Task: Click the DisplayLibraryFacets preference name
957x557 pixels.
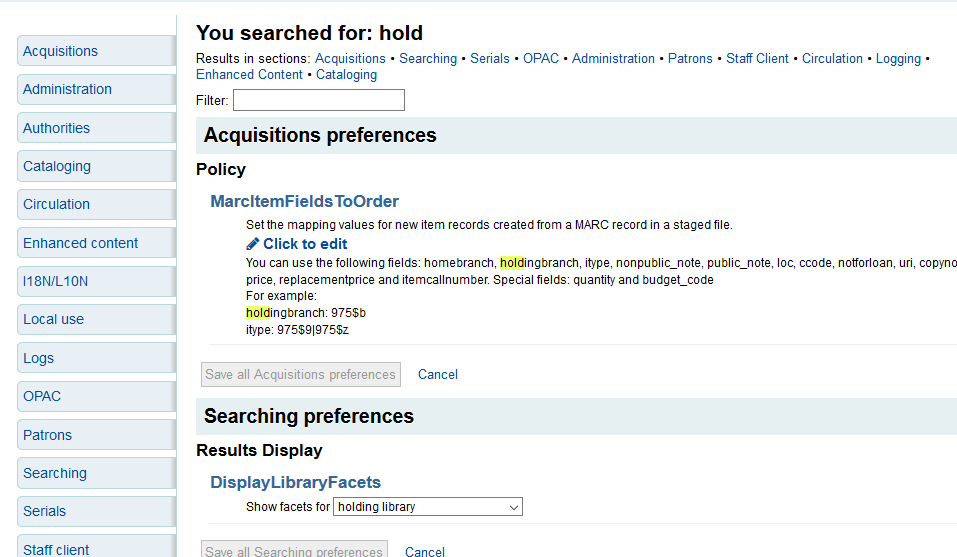Action: coord(295,482)
